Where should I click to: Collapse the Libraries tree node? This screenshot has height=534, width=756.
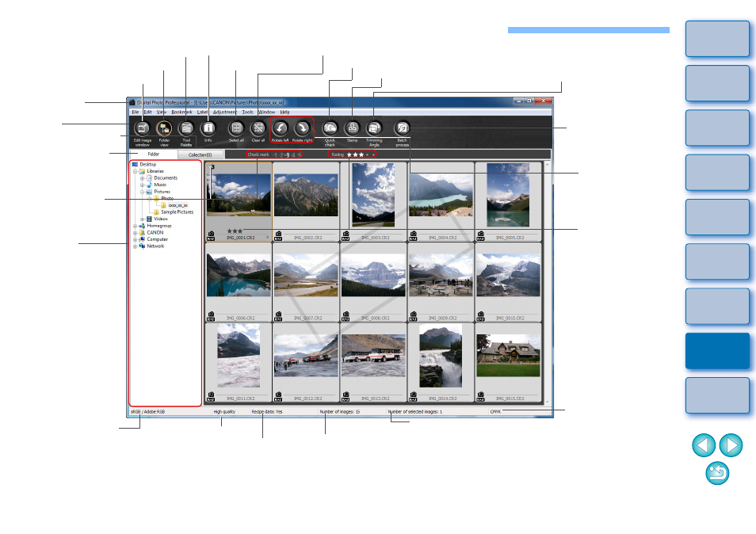pos(135,171)
